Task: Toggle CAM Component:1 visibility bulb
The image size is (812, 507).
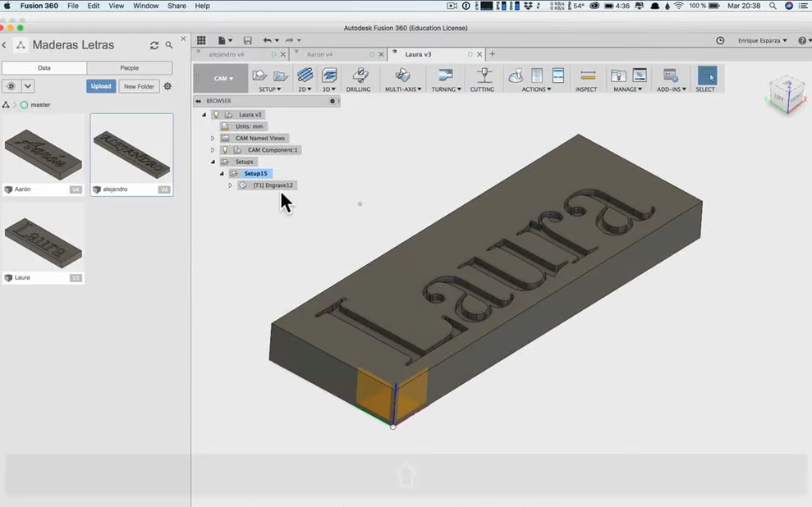Action: 226,149
